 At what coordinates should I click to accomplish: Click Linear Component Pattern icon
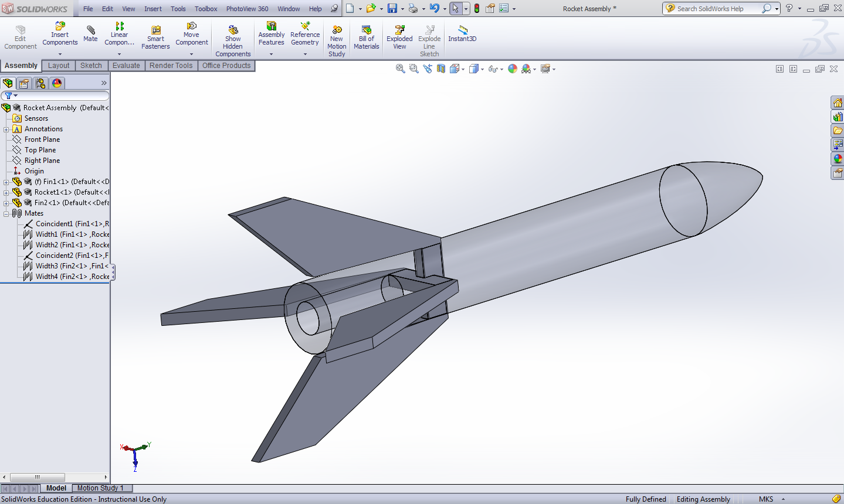tap(120, 26)
